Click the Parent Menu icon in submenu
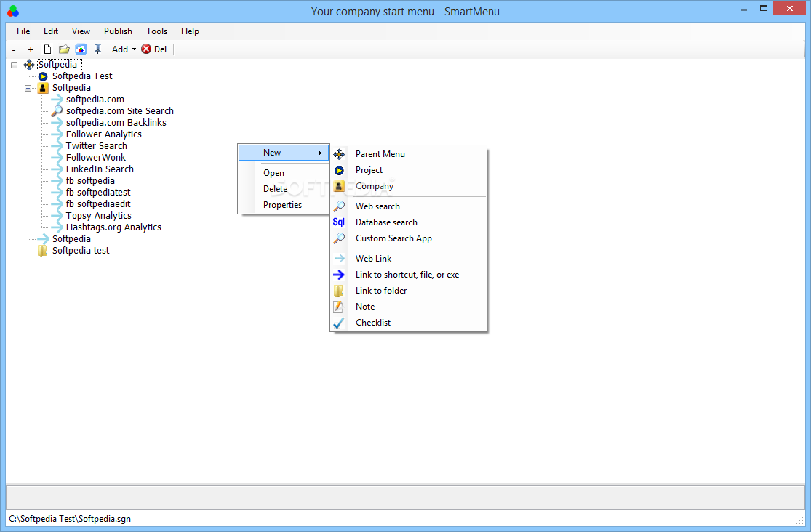Viewport: 811px width, 532px height. pos(339,154)
